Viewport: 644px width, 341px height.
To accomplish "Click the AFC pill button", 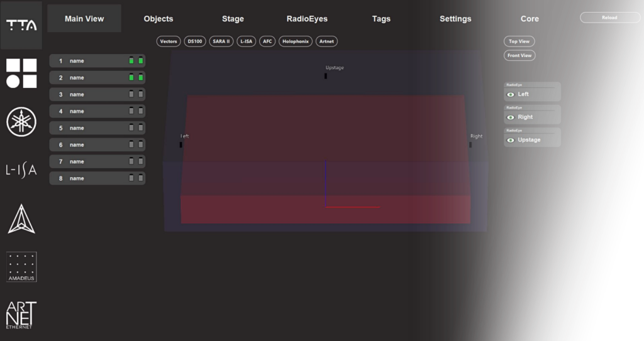I will click(x=267, y=41).
